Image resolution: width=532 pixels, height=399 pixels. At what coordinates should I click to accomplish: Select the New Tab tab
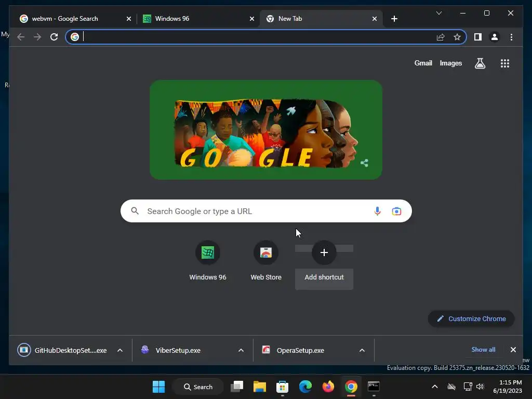coord(321,19)
